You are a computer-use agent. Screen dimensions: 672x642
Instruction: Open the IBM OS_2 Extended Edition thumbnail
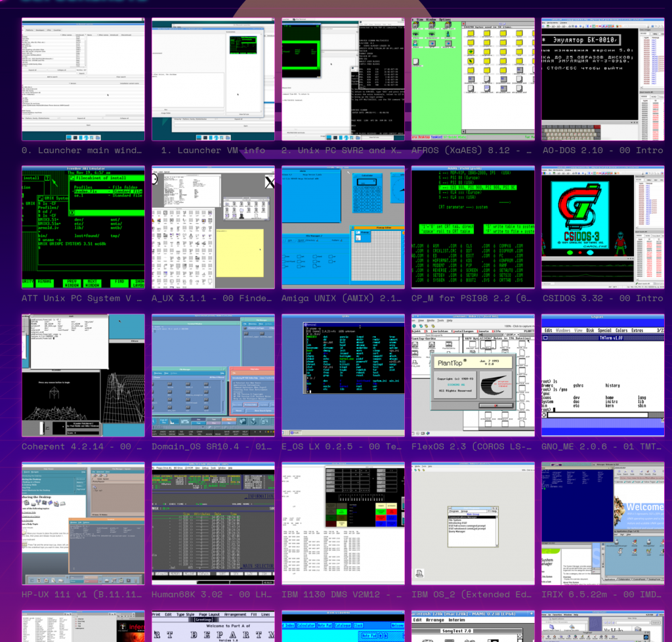tap(473, 523)
